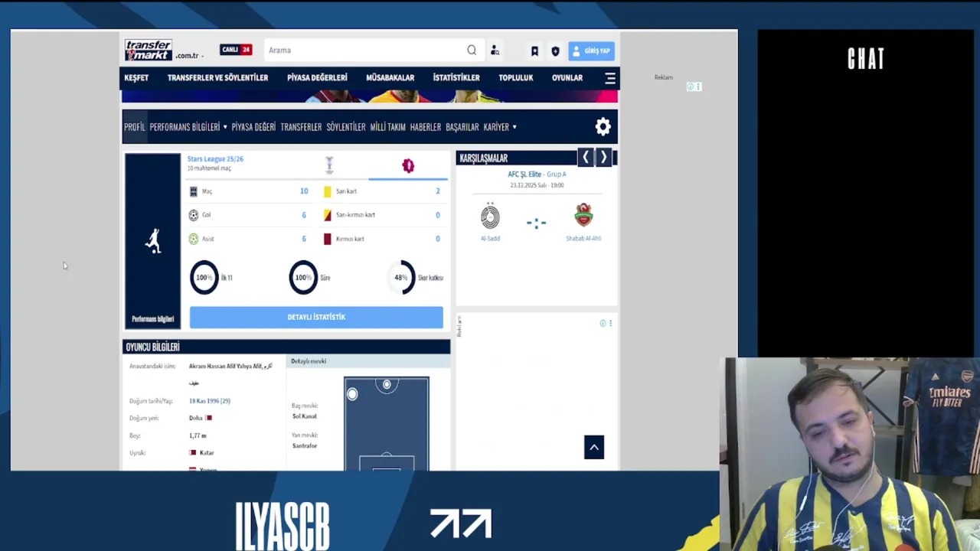Show next match in Karşılaşmalar
The image size is (980, 551).
[603, 157]
